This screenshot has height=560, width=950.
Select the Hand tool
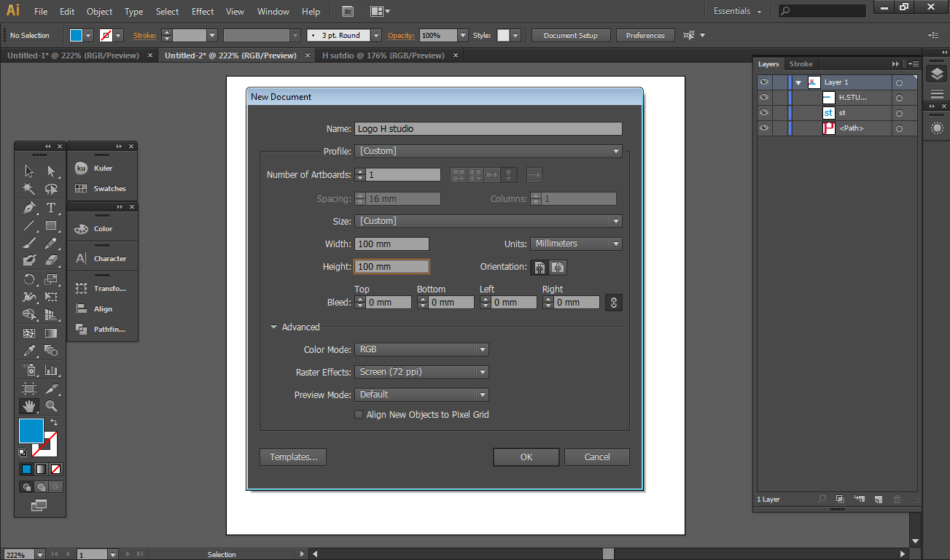29,406
